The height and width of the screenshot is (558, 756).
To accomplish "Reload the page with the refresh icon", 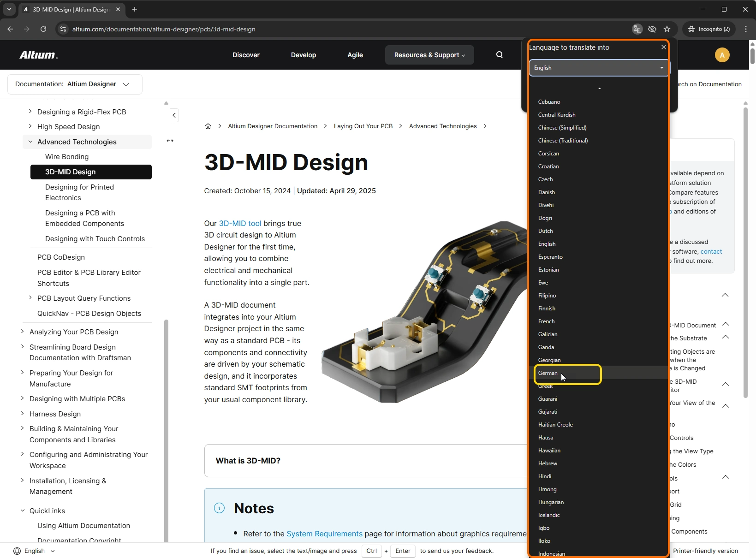I will point(43,29).
